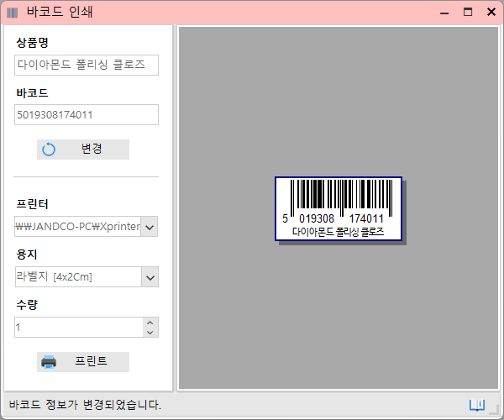
Task: Click the 용지 label
Action: [x=27, y=255]
